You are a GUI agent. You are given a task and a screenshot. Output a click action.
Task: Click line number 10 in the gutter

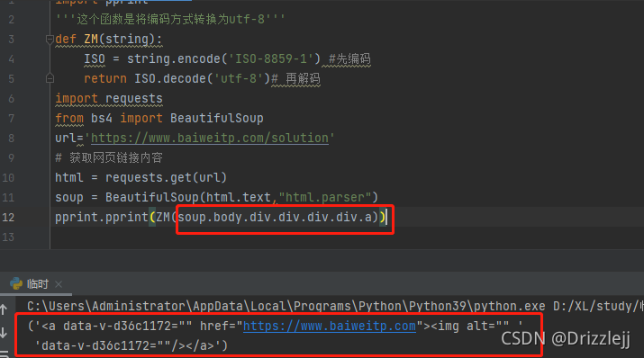(x=8, y=178)
